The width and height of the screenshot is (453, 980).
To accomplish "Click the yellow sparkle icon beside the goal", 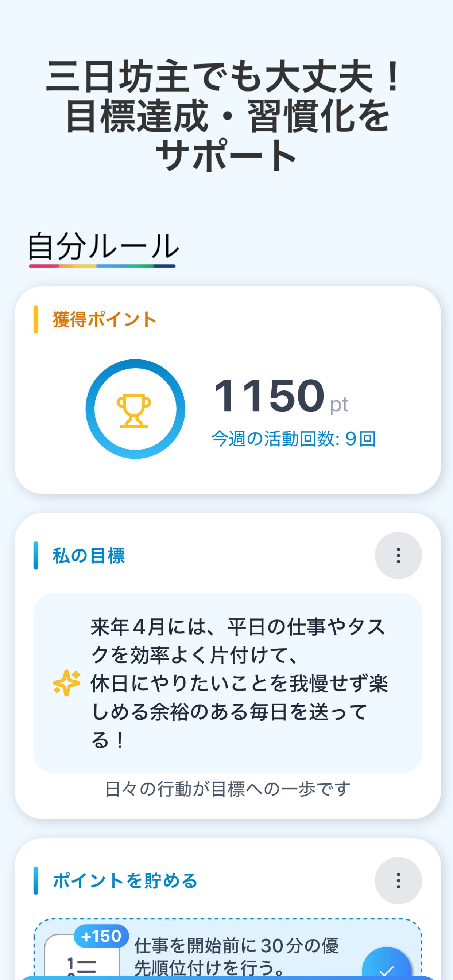I will click(67, 682).
